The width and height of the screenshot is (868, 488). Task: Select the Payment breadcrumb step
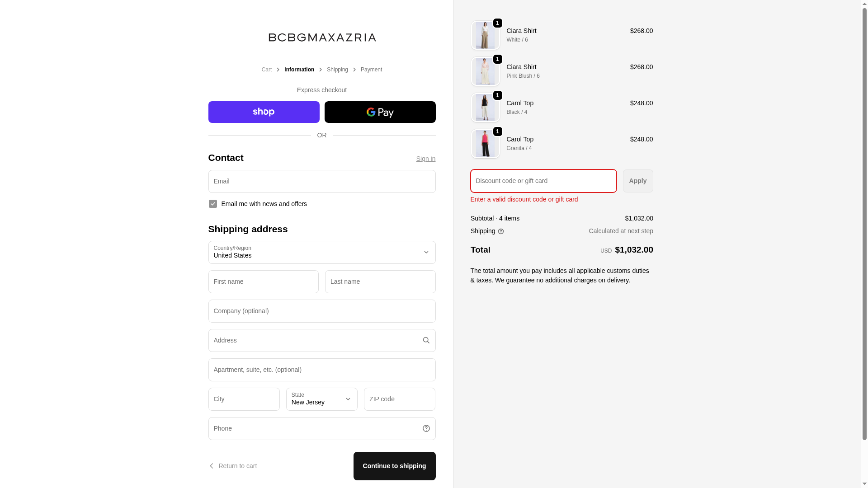371,70
